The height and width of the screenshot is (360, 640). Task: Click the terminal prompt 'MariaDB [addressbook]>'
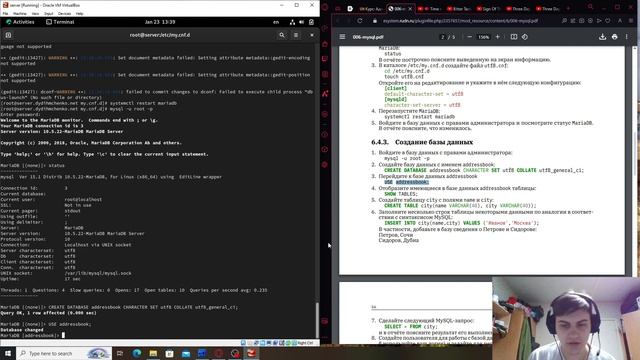click(30, 336)
